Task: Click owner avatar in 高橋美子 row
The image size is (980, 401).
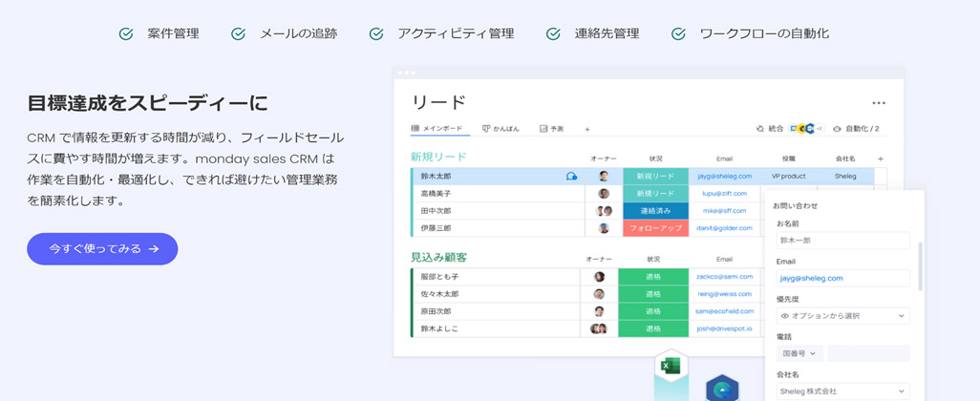Action: 604,194
